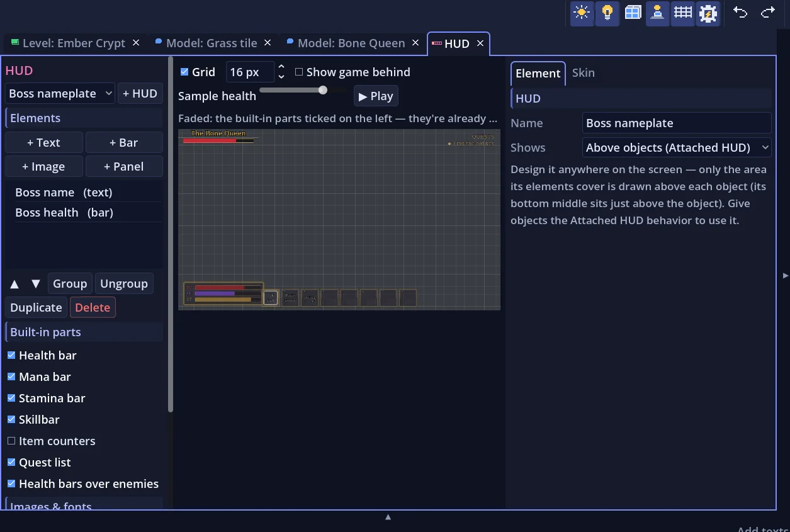Collapse the Elements section header
The width and height of the screenshot is (790, 532).
point(84,118)
